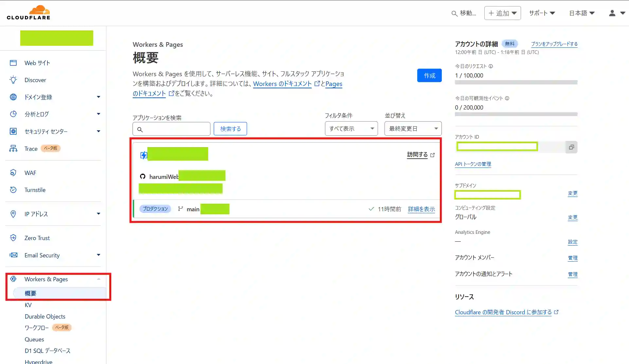Viewport: 629px width, 364px height.
Task: Expand the ドメイン登録 sidebar section
Action: tap(99, 97)
